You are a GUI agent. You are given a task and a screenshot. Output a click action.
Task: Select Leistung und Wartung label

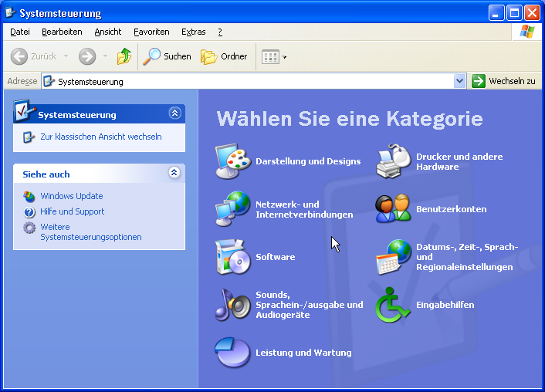point(303,353)
